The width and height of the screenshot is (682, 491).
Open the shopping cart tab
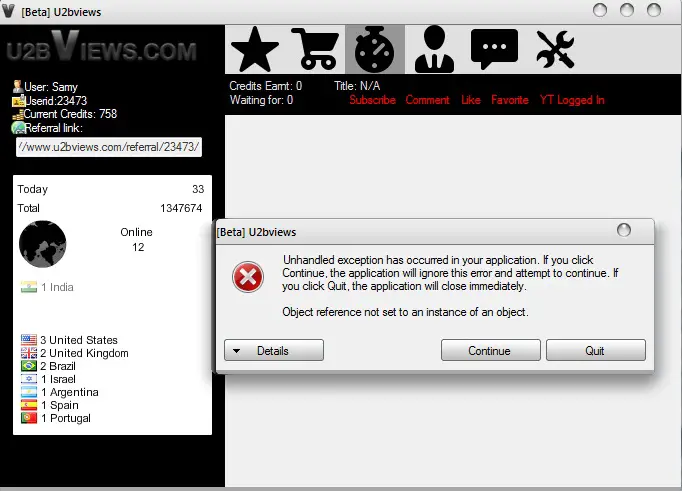[x=315, y=50]
